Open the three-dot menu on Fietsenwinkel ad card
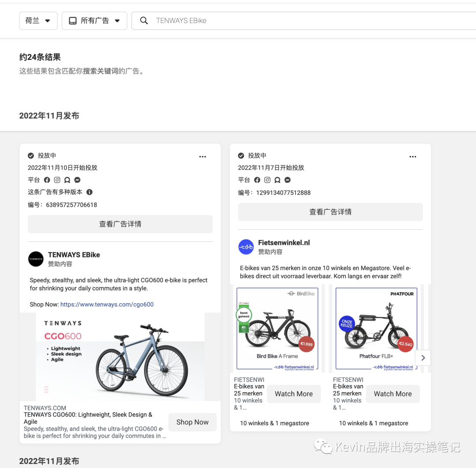Image resolution: width=476 pixels, height=468 pixels. [x=413, y=156]
